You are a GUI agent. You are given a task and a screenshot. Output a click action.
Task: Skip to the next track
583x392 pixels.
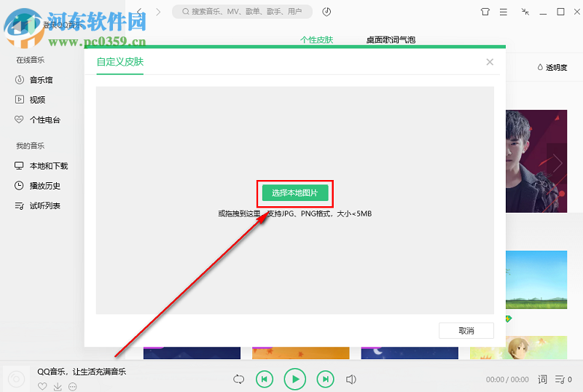point(325,380)
